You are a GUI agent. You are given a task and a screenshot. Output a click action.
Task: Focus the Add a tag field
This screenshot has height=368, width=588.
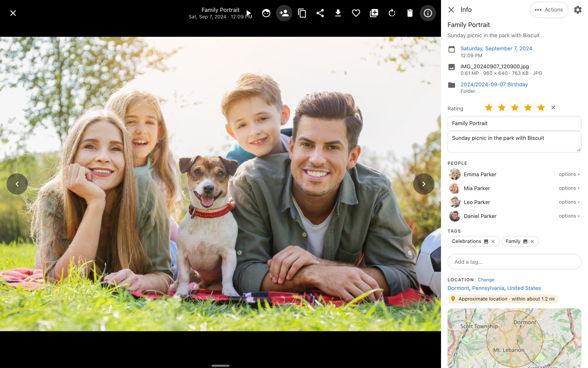[514, 262]
